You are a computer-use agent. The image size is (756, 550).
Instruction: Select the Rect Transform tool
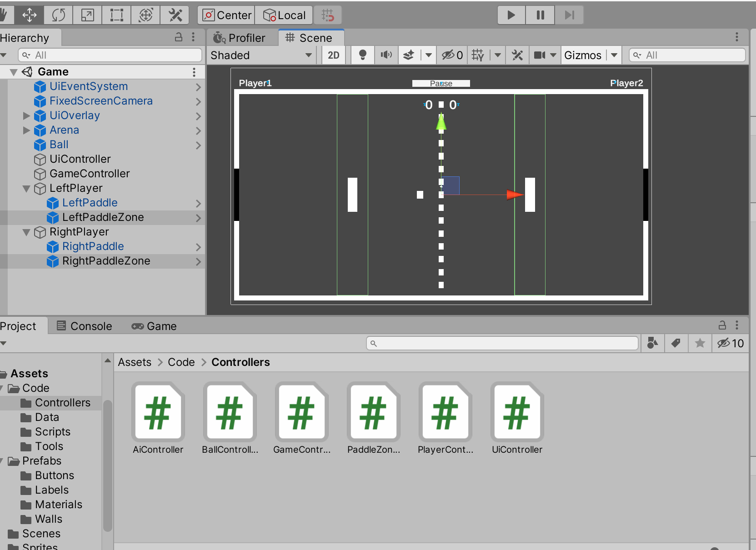(116, 15)
